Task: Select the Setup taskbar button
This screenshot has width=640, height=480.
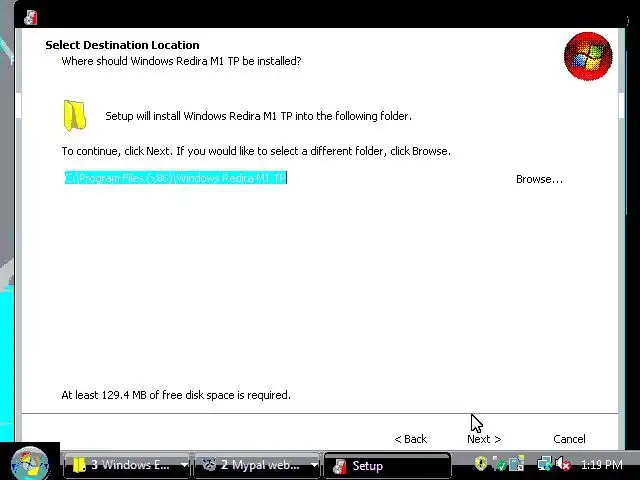Action: coord(387,466)
